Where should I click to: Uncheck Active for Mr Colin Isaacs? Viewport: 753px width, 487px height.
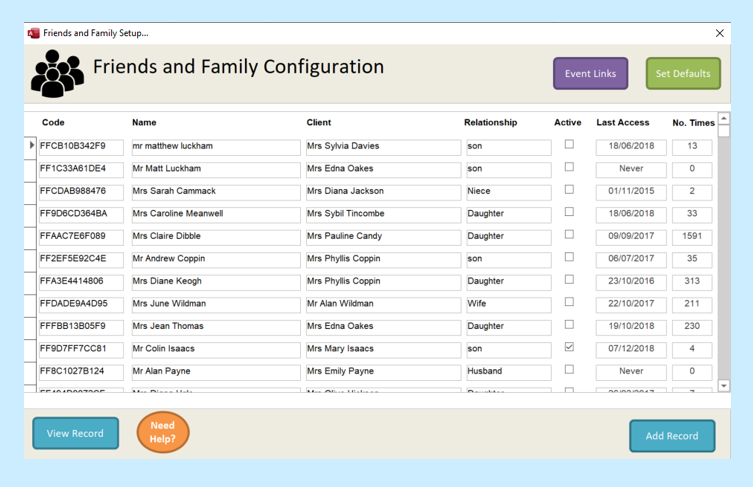tap(569, 347)
